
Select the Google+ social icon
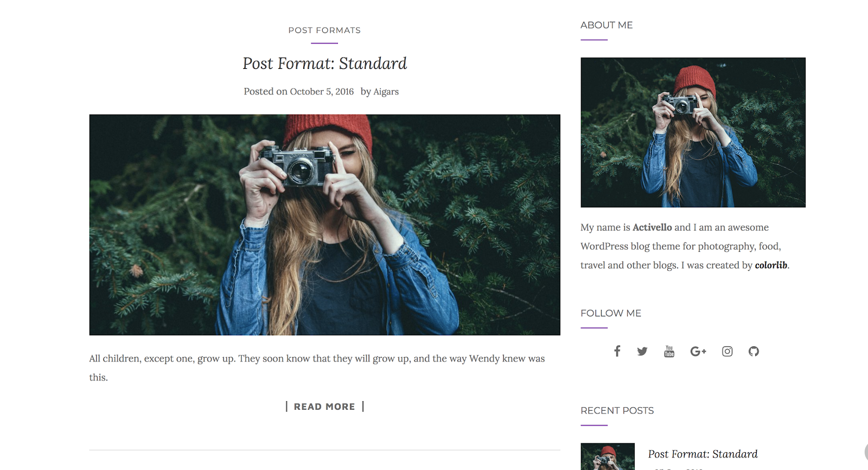point(698,351)
